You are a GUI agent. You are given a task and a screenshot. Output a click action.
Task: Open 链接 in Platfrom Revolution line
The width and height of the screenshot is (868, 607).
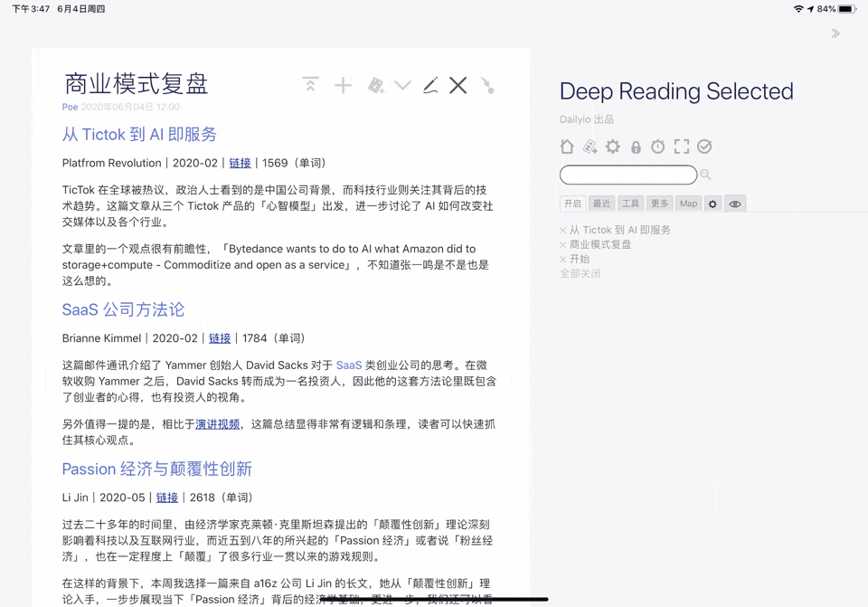pyautogui.click(x=240, y=163)
